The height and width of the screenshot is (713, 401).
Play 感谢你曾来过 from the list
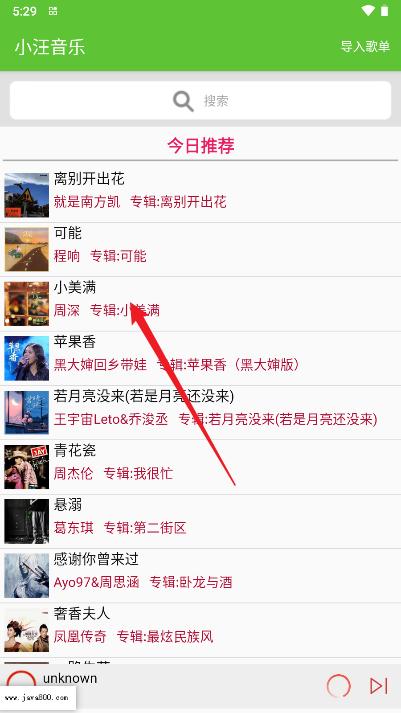pos(200,576)
